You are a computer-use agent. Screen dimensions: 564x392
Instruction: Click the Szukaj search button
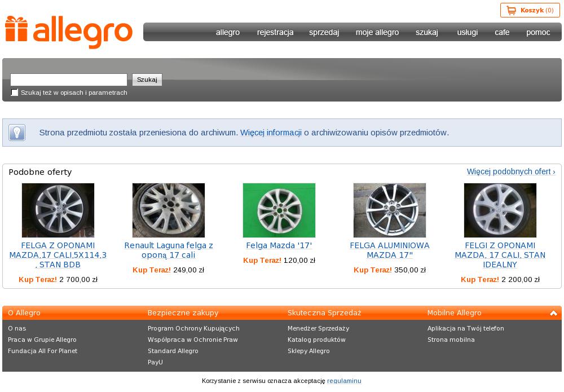pos(147,80)
